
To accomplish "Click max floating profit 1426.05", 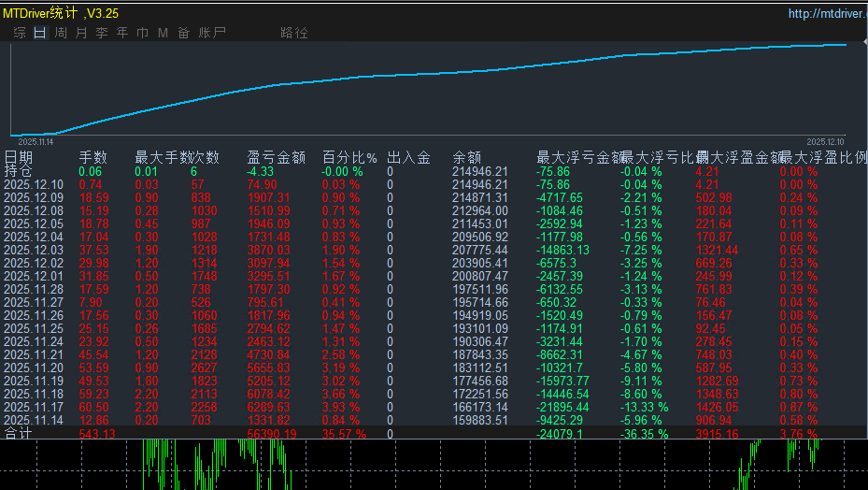I will [x=717, y=407].
